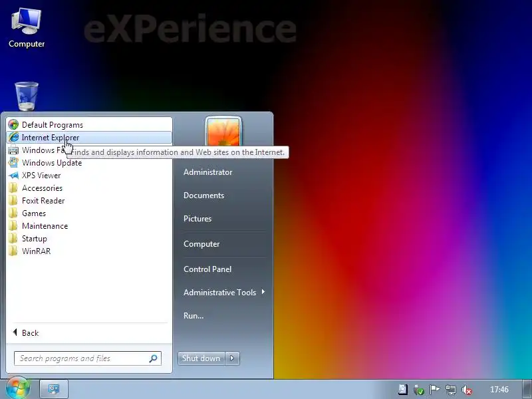Viewport: 532px width, 399px height.
Task: Click the network tray icon
Action: click(451, 390)
